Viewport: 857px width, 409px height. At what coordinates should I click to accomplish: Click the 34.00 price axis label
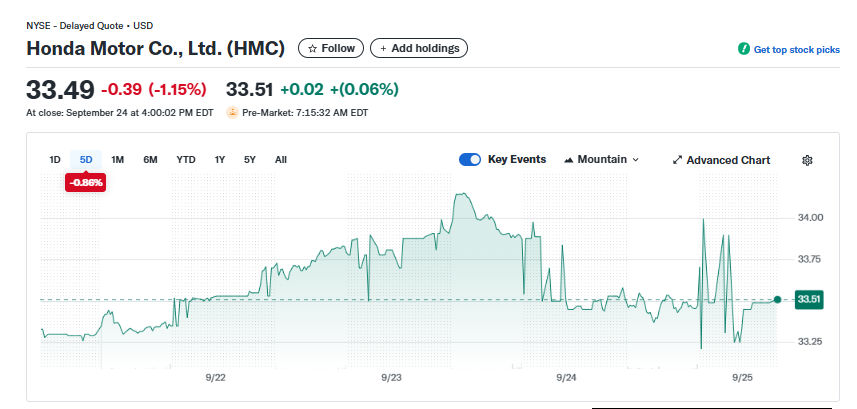pyautogui.click(x=811, y=218)
